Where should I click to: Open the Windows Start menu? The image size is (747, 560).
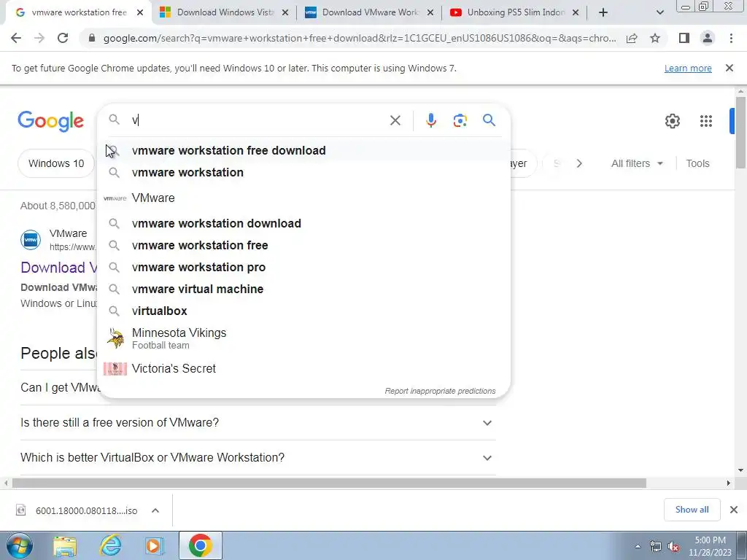pos(20,545)
